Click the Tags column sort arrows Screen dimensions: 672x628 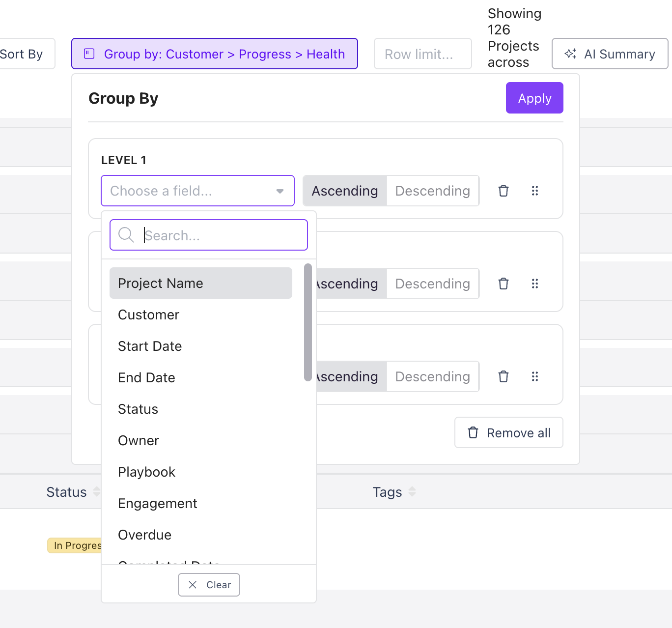(x=412, y=492)
